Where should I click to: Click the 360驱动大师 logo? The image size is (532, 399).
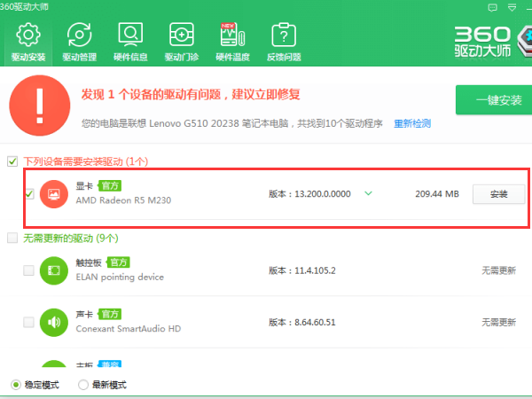[x=491, y=43]
